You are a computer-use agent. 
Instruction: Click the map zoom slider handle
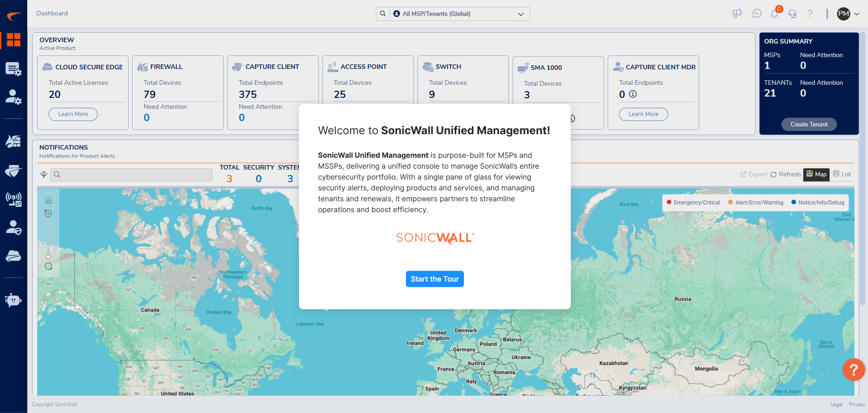48,257
